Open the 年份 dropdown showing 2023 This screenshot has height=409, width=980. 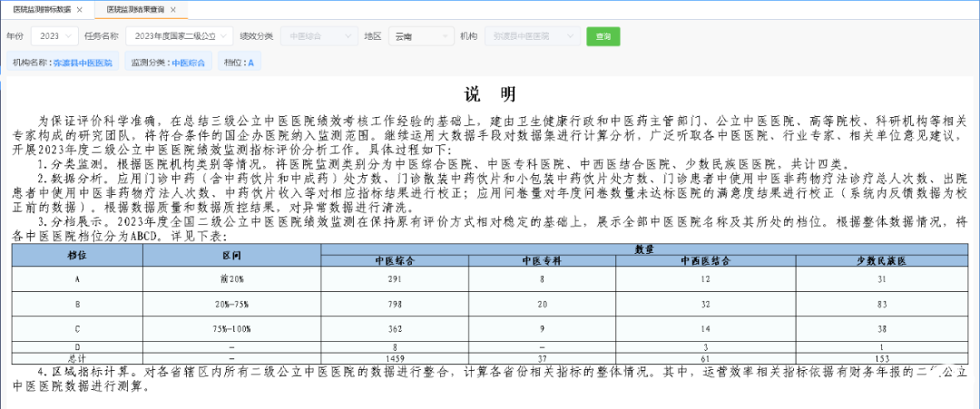pyautogui.click(x=55, y=36)
